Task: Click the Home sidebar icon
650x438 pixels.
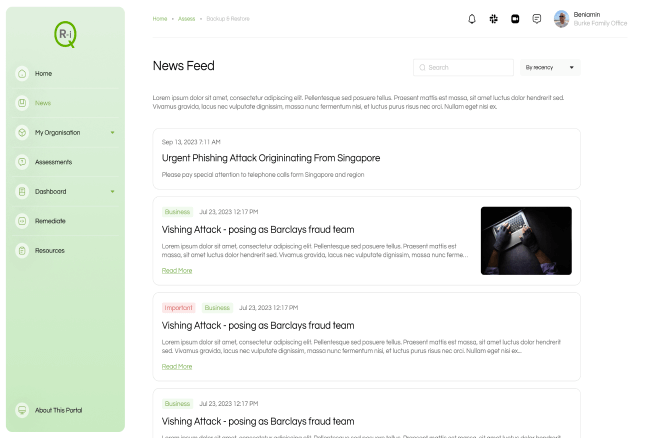Action: pyautogui.click(x=22, y=74)
